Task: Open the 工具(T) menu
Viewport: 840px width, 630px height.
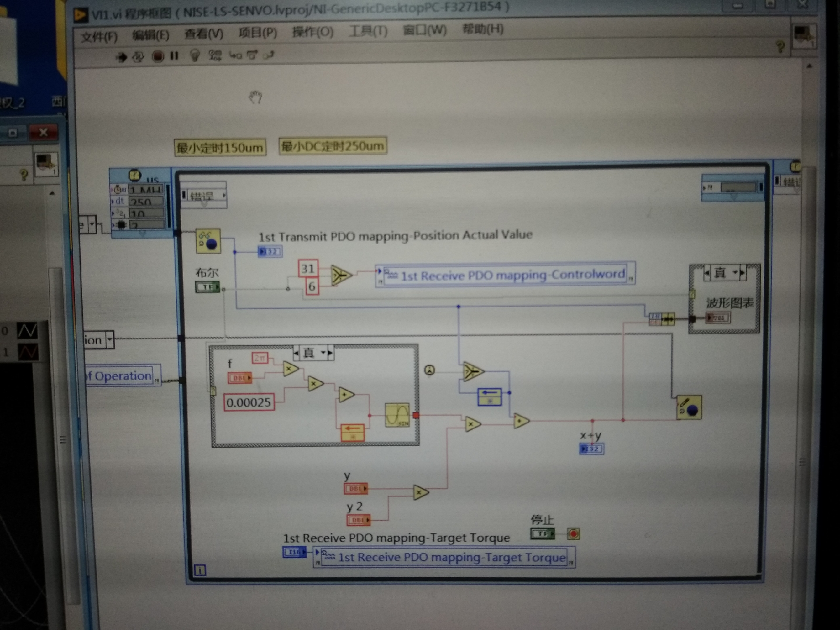Action: pos(368,31)
